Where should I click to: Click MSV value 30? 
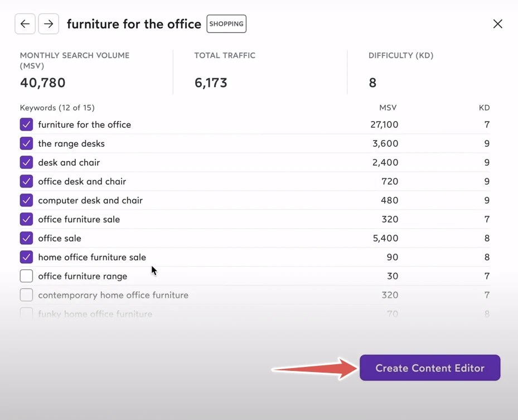[x=393, y=276]
